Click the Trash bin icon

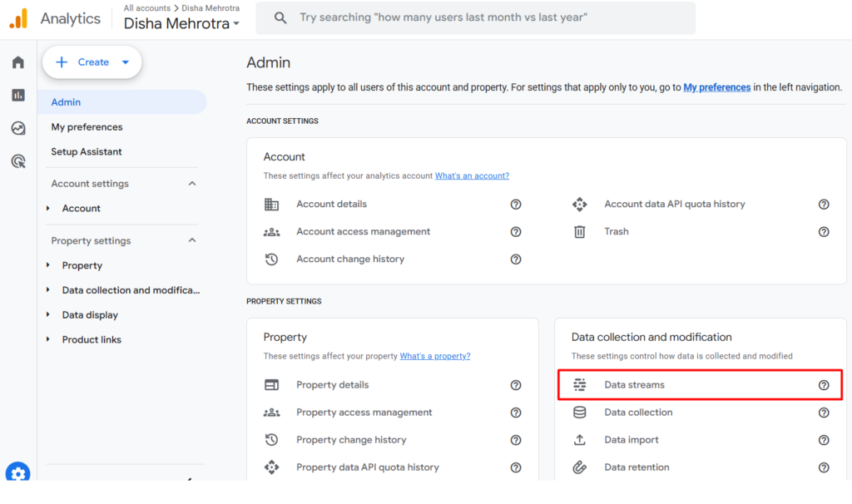[x=580, y=232]
